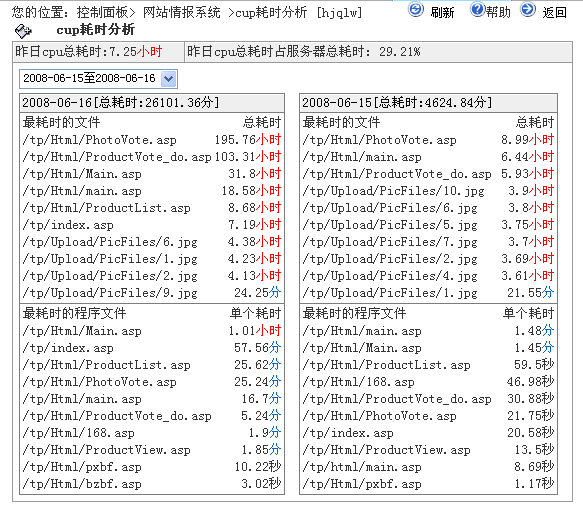
Task: Click /tp/Upload/PicFiles/2.jpg with 4.13小时
Action: tap(152, 276)
